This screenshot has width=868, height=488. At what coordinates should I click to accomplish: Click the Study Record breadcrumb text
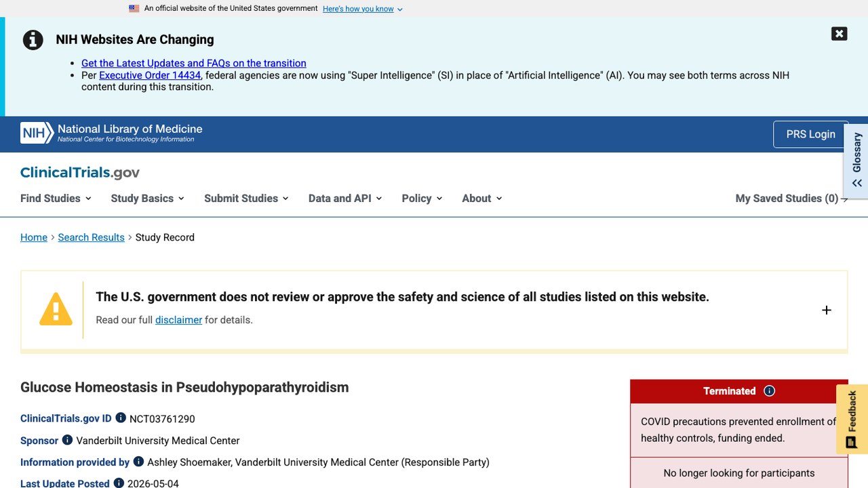(x=165, y=237)
